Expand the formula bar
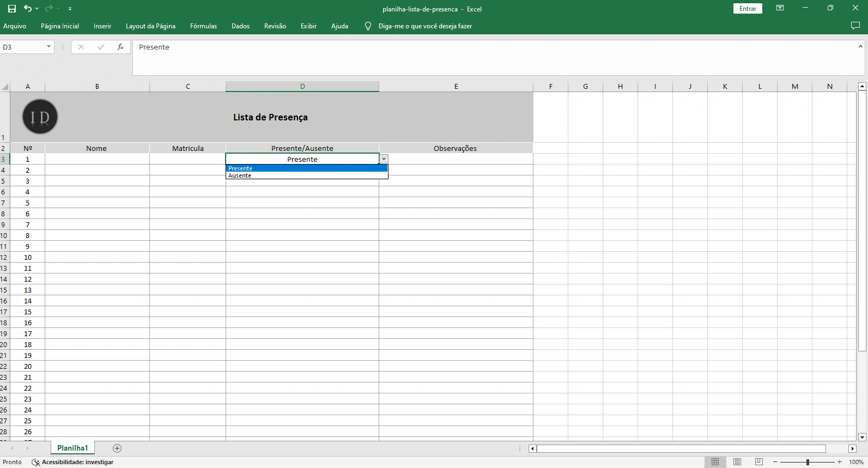Image resolution: width=868 pixels, height=468 pixels. coord(860,47)
